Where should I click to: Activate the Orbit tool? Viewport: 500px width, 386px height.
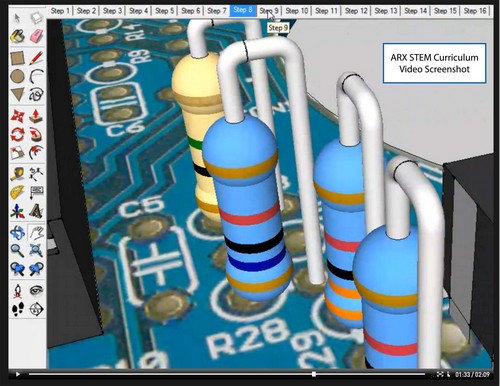point(17,233)
